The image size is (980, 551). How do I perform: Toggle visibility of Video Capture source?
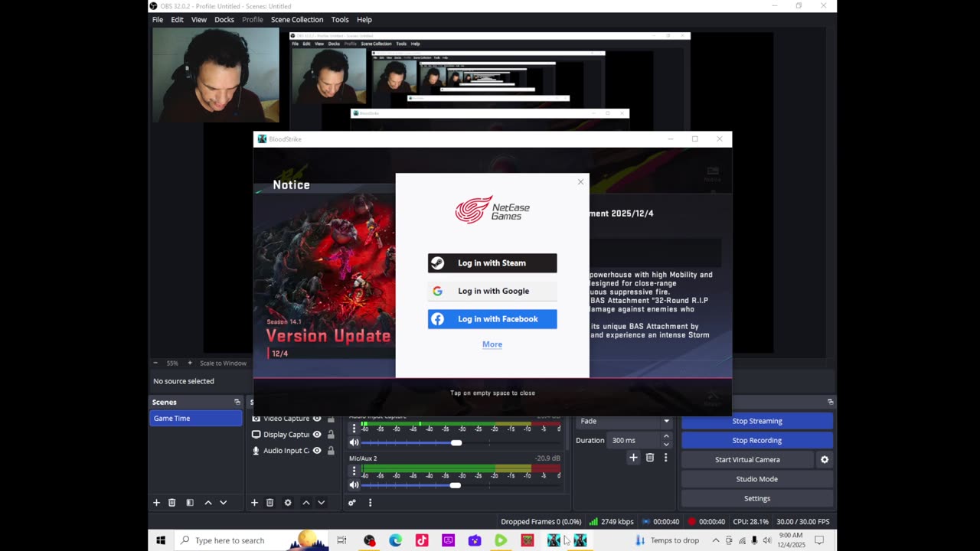point(317,419)
